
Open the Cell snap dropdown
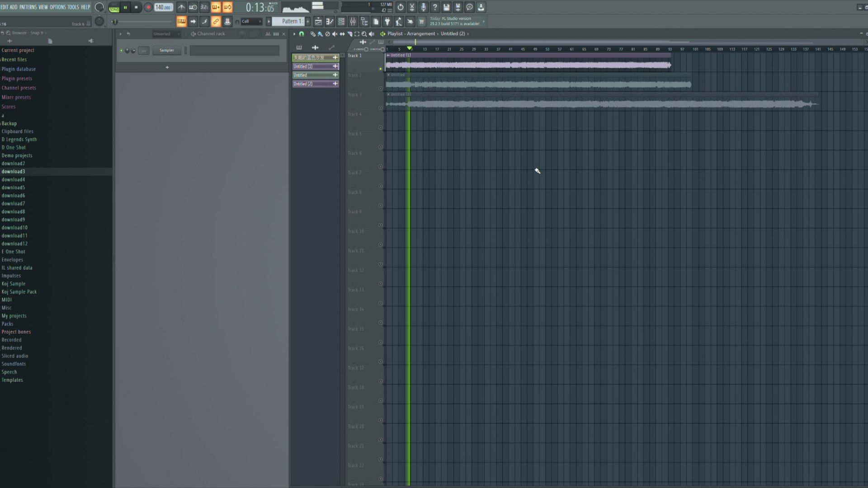click(251, 21)
